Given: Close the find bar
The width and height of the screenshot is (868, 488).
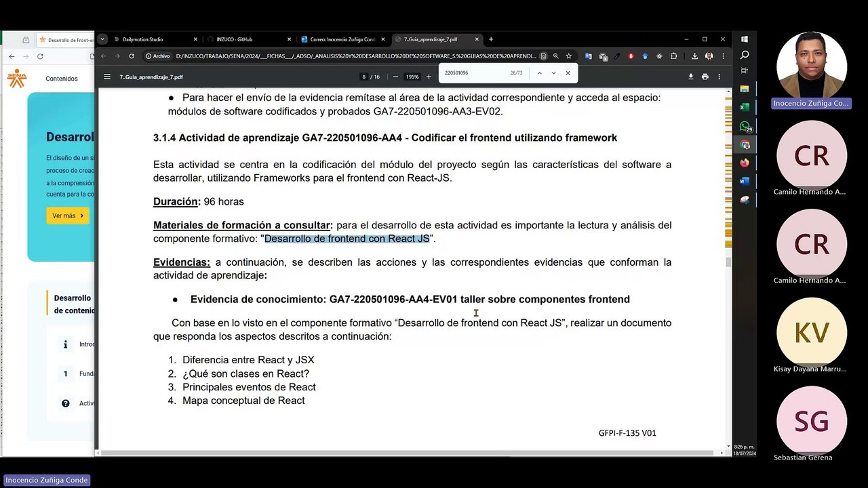Looking at the screenshot, I should coord(568,73).
